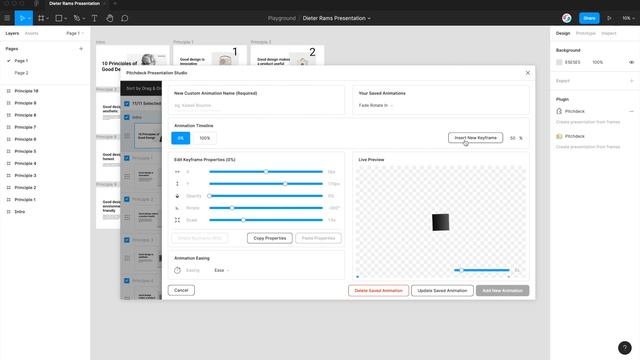Open Move tool options chevron
The width and height of the screenshot is (640, 360).
[29, 19]
